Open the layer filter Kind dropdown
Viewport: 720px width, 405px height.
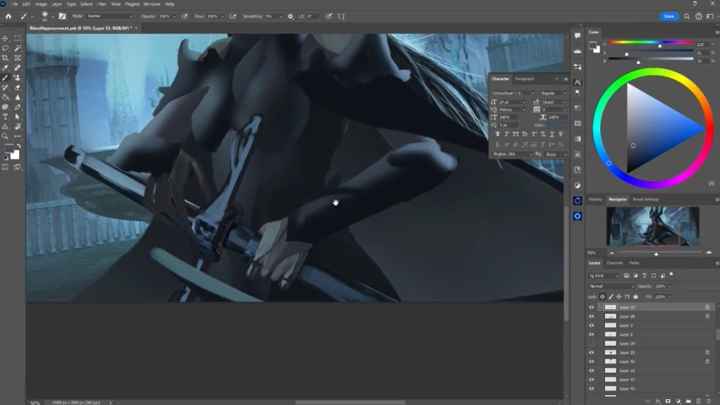pos(604,276)
